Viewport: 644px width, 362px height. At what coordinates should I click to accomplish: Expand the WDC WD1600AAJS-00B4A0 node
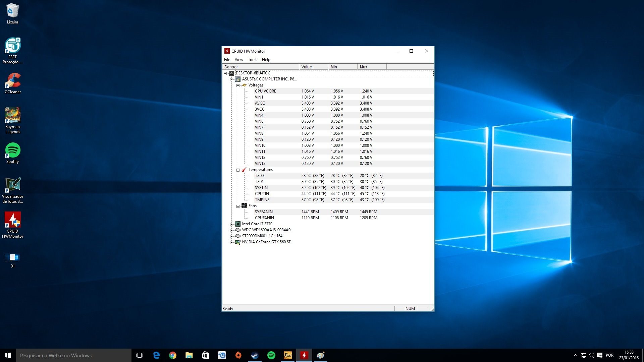[231, 230]
